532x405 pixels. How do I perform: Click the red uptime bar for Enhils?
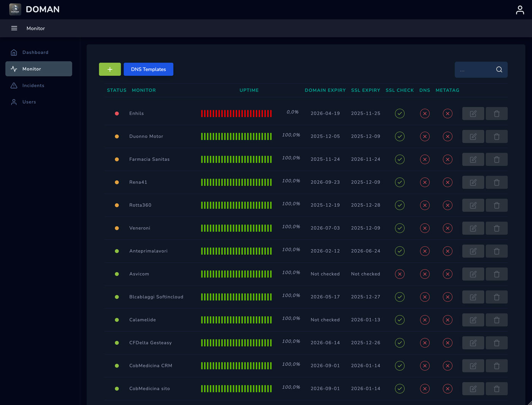[236, 113]
